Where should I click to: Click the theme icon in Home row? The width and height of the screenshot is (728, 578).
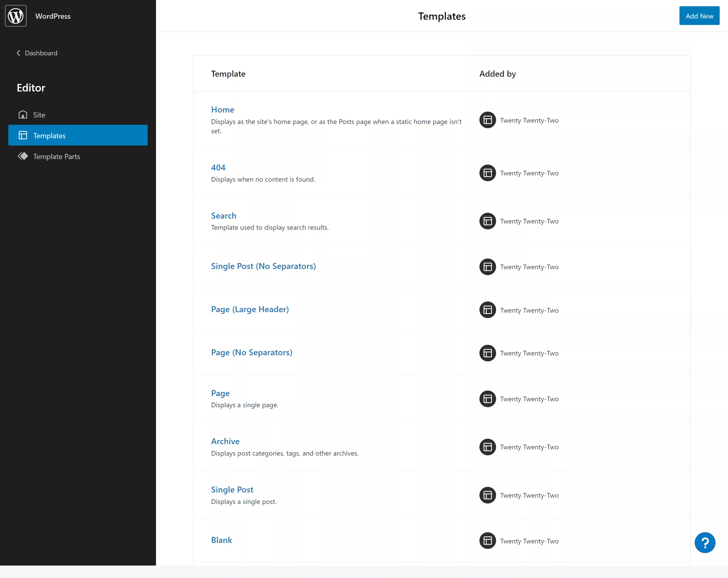point(487,120)
